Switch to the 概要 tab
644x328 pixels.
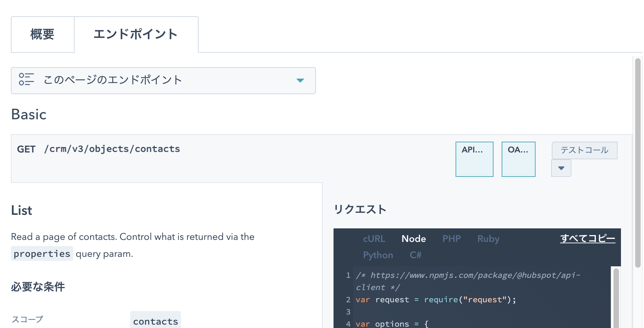tap(43, 35)
